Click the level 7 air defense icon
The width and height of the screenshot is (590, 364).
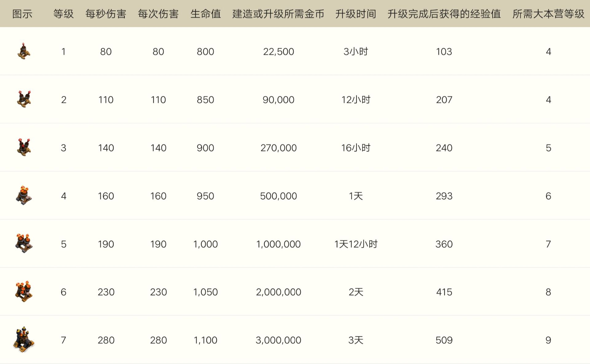click(24, 340)
